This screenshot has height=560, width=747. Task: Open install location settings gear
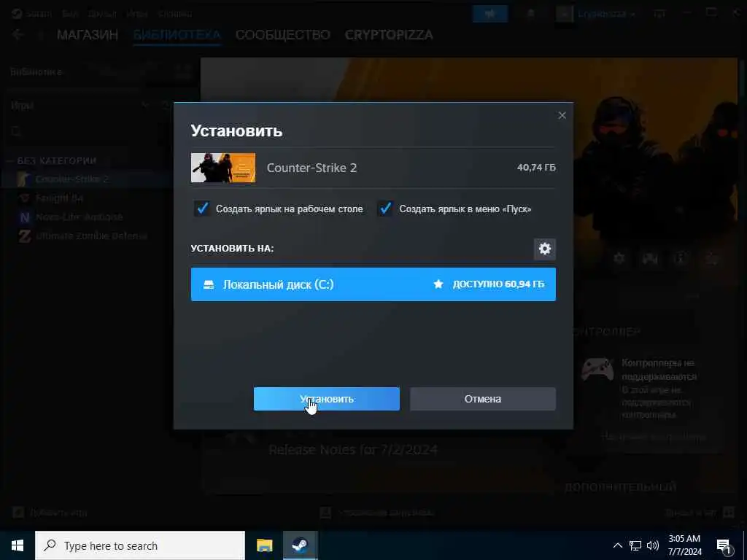point(544,249)
